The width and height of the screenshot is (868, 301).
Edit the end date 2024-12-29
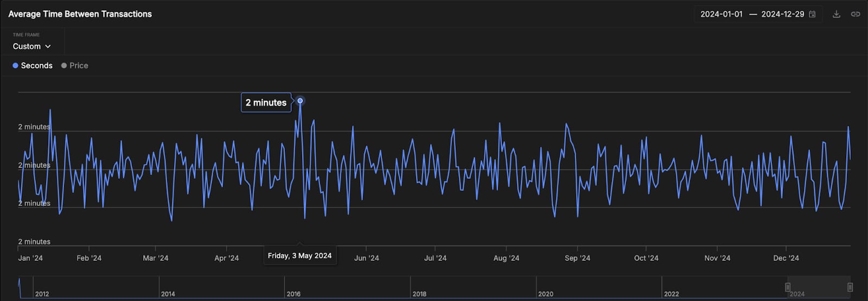pos(782,14)
